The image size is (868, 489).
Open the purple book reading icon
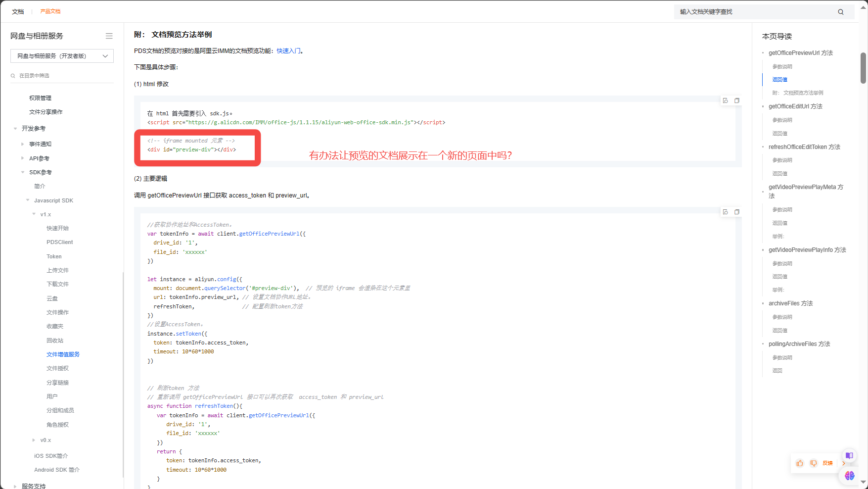point(850,455)
